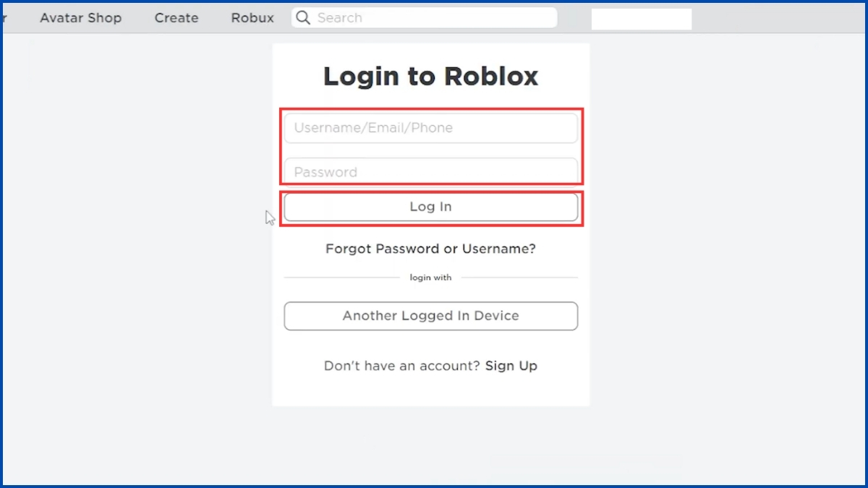Open the Robux page from the navbar
868x488 pixels.
252,18
